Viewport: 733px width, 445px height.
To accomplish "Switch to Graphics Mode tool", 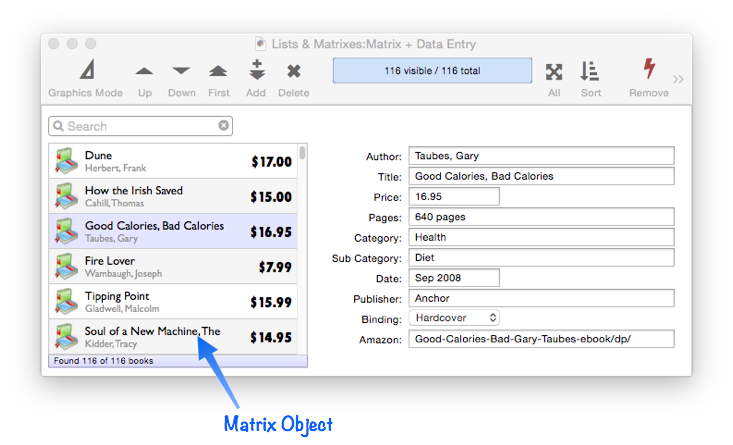I will (85, 72).
